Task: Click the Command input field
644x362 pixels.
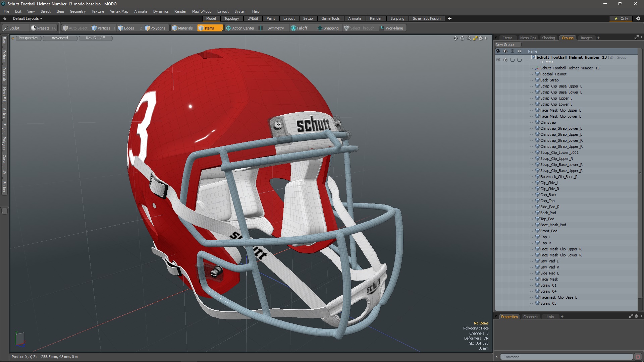Action: point(566,357)
